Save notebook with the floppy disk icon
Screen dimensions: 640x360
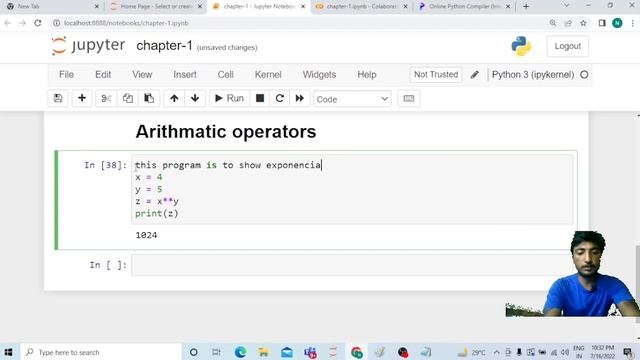pyautogui.click(x=58, y=98)
